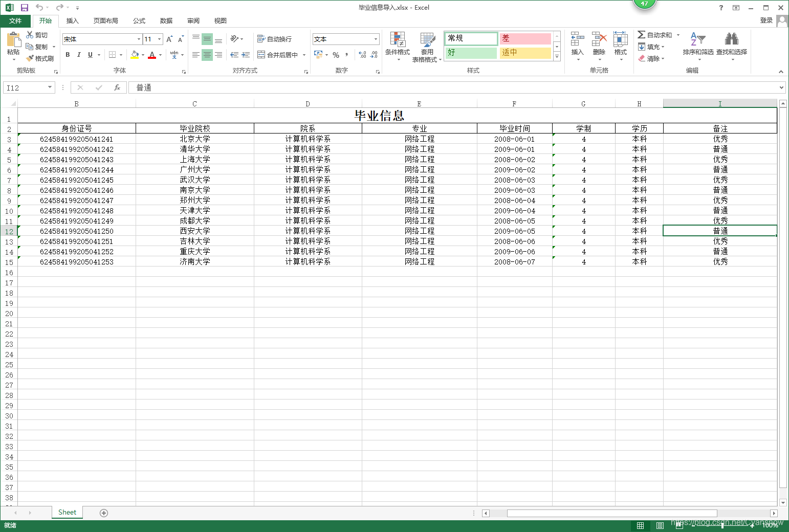Apply percent style to cells
Image resolution: width=789 pixels, height=532 pixels.
pyautogui.click(x=336, y=55)
